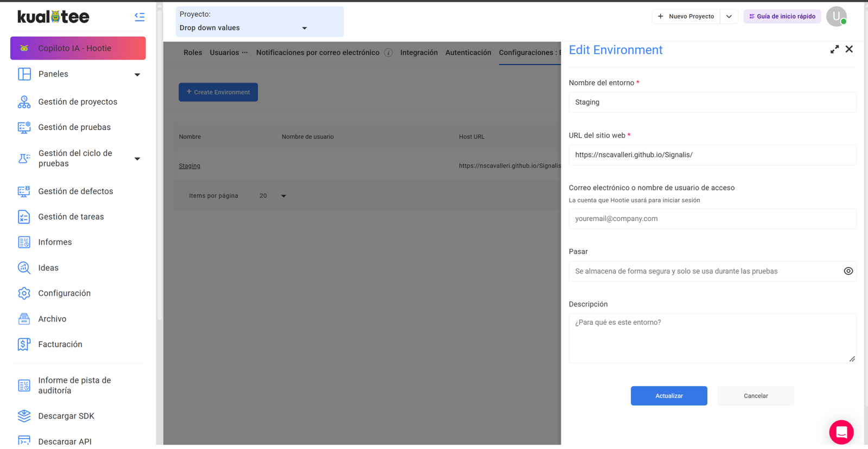868x449 pixels.
Task: Open the Staging environment link
Action: click(x=189, y=166)
